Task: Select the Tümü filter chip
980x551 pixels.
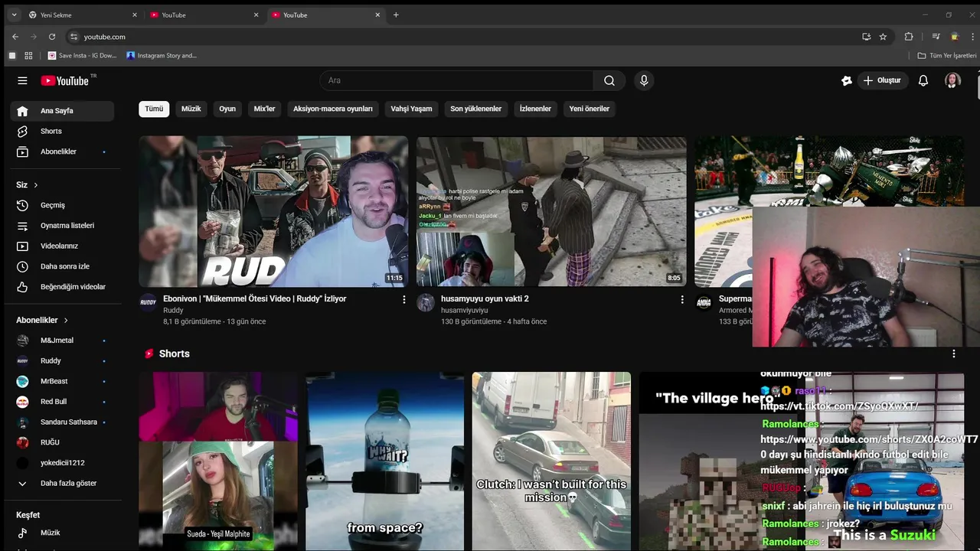Action: point(154,109)
